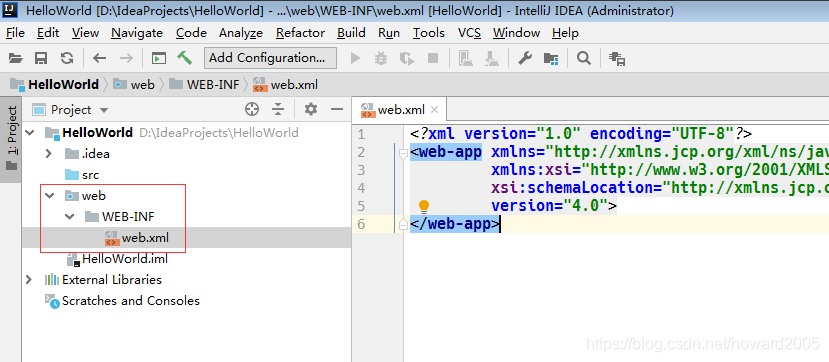Open the Analyze menu
829x362 pixels.
(x=241, y=33)
